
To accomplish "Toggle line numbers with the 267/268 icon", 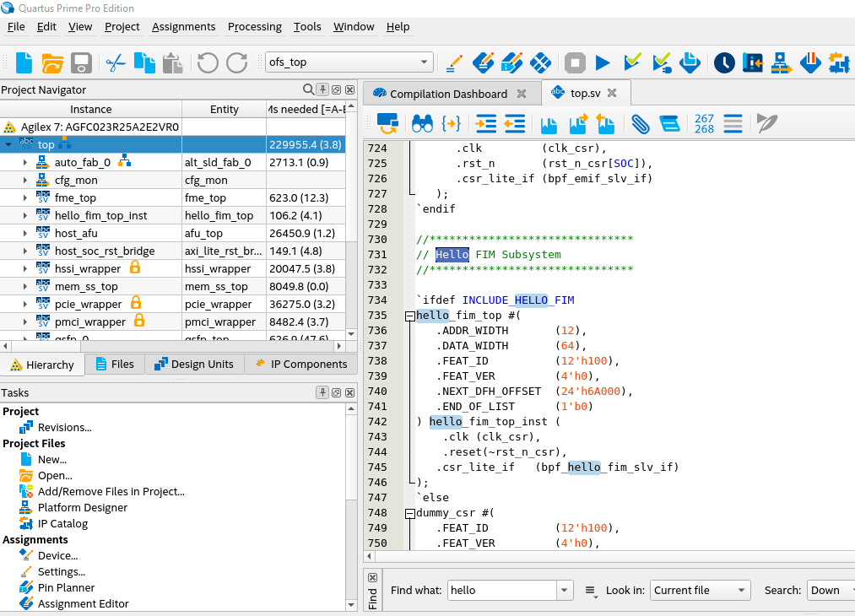I will coord(704,124).
